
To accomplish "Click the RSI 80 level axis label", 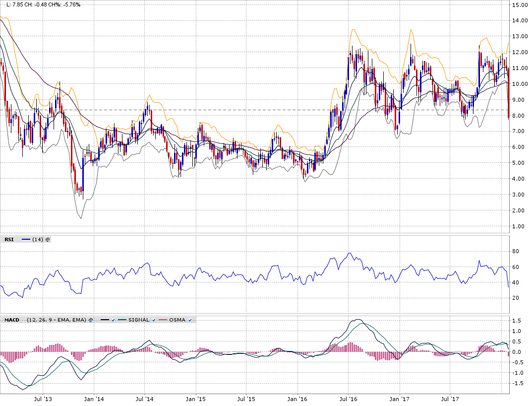I will tap(516, 252).
